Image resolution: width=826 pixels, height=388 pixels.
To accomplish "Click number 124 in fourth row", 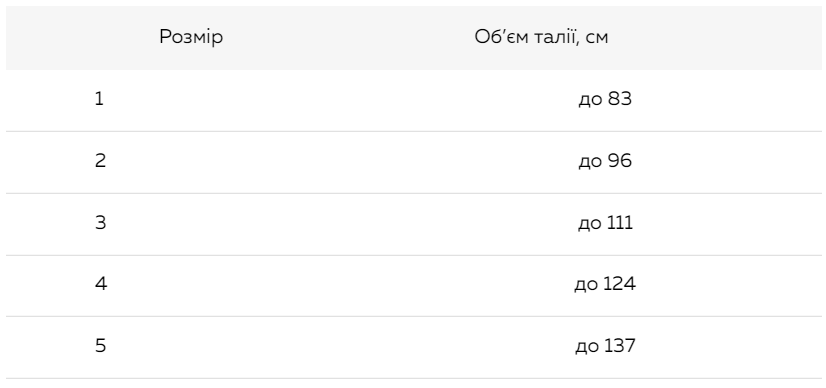I will [x=620, y=284].
